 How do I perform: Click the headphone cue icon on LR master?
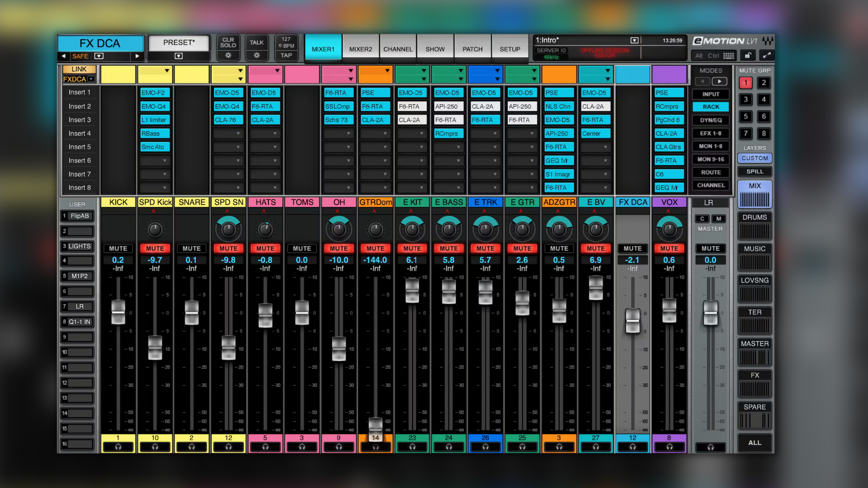pos(710,447)
